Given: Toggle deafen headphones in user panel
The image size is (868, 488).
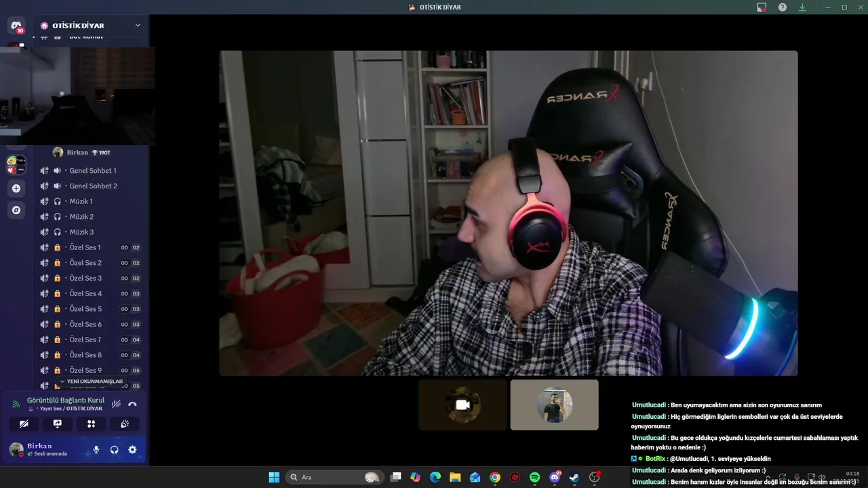Looking at the screenshot, I should [x=114, y=449].
